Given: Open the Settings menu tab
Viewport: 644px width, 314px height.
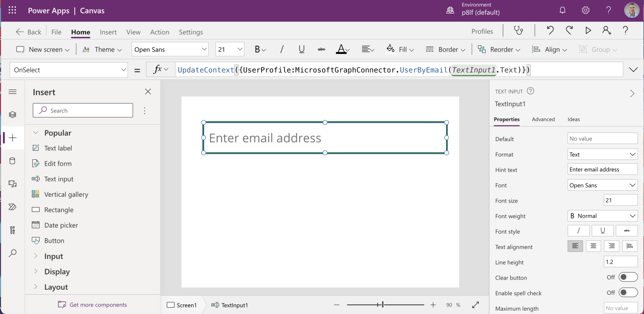Looking at the screenshot, I should (191, 32).
